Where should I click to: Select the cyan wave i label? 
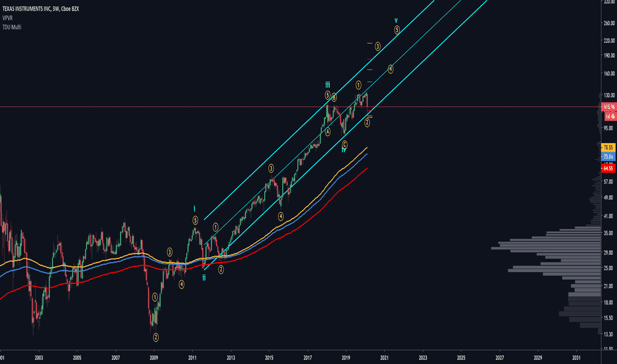tap(195, 209)
